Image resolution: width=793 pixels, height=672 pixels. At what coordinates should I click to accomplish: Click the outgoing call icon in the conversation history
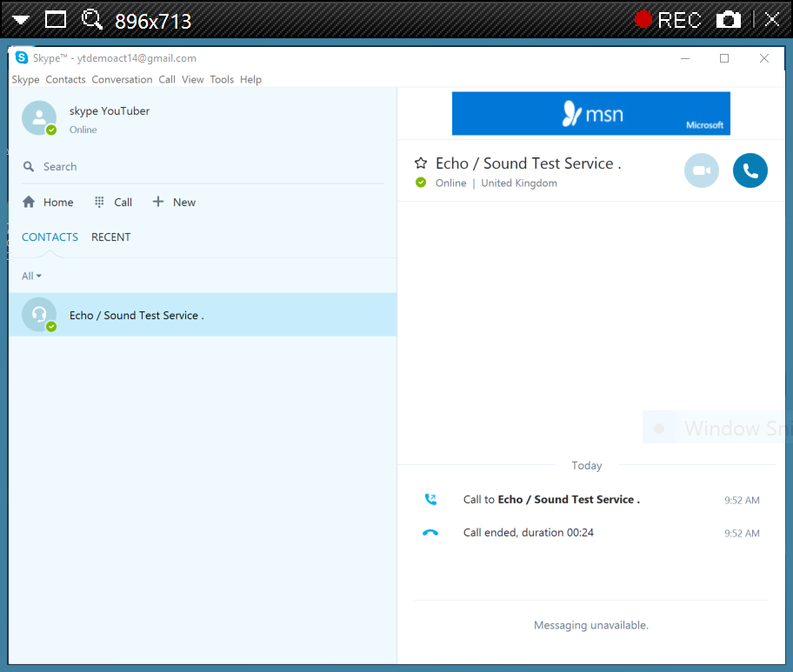430,499
